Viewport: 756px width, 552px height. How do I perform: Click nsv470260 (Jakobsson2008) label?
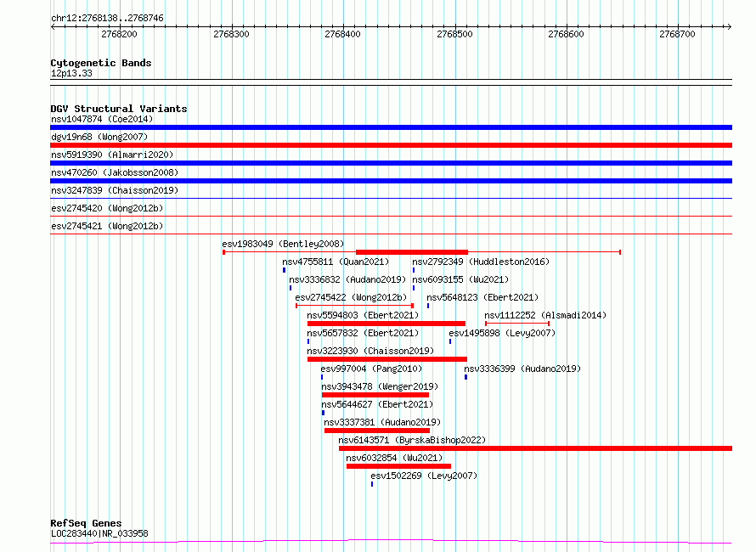115,172
